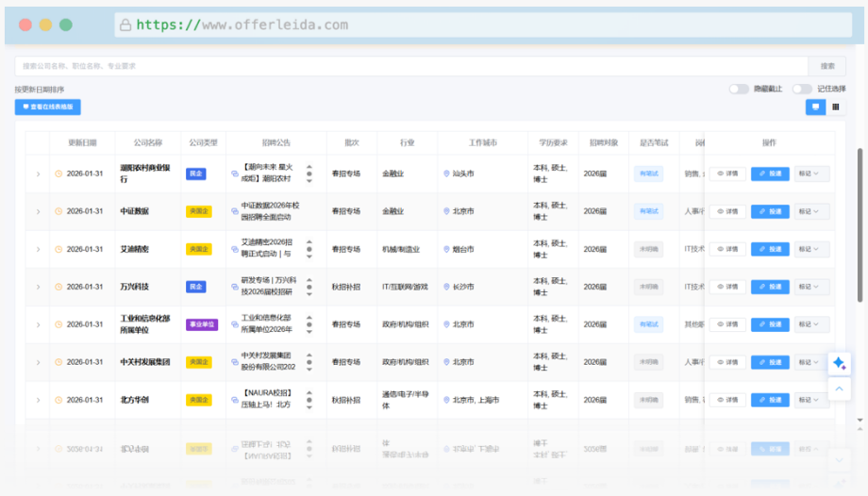This screenshot has width=868, height=496.
Task: Click location pin icon beside 汕头市
Action: pyautogui.click(x=446, y=174)
